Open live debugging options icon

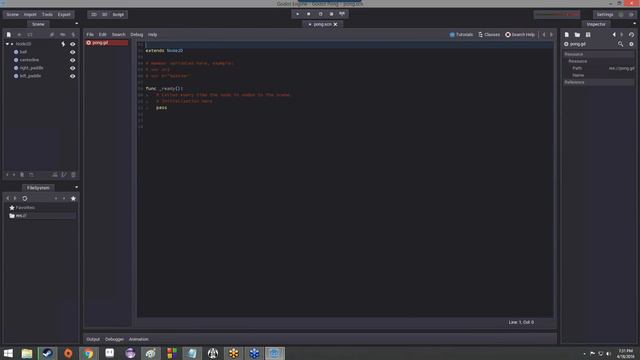tap(342, 14)
